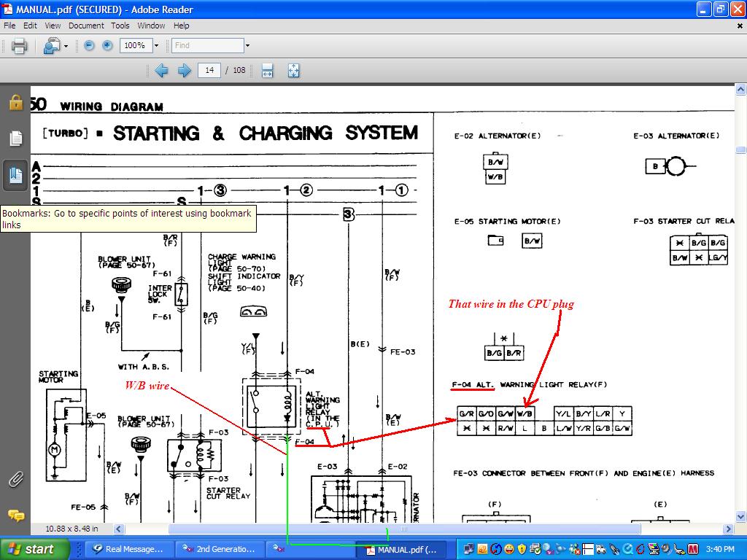Click the fit full page icon
The width and height of the screenshot is (747, 560).
pyautogui.click(x=293, y=71)
